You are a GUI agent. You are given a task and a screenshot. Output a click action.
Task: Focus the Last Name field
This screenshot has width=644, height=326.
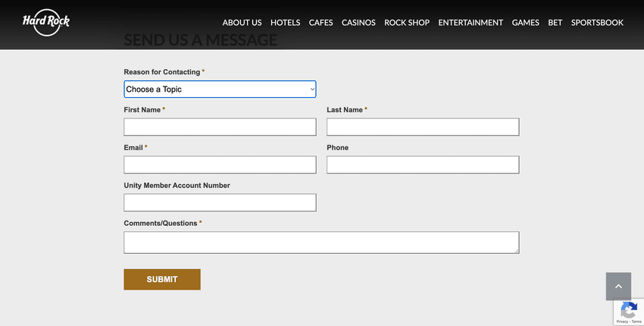coord(423,127)
